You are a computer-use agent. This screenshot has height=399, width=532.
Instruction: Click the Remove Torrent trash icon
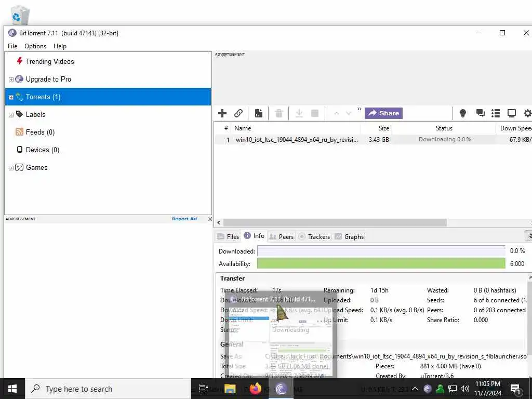(x=279, y=113)
